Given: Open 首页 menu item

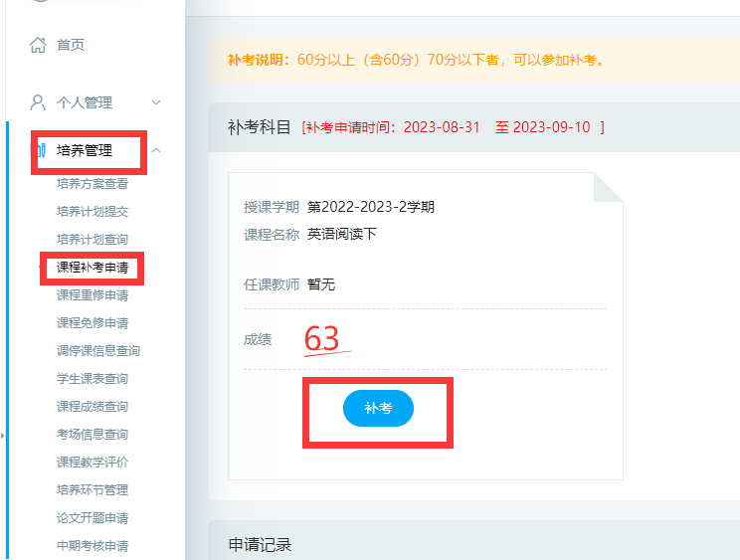Looking at the screenshot, I should point(71,45).
